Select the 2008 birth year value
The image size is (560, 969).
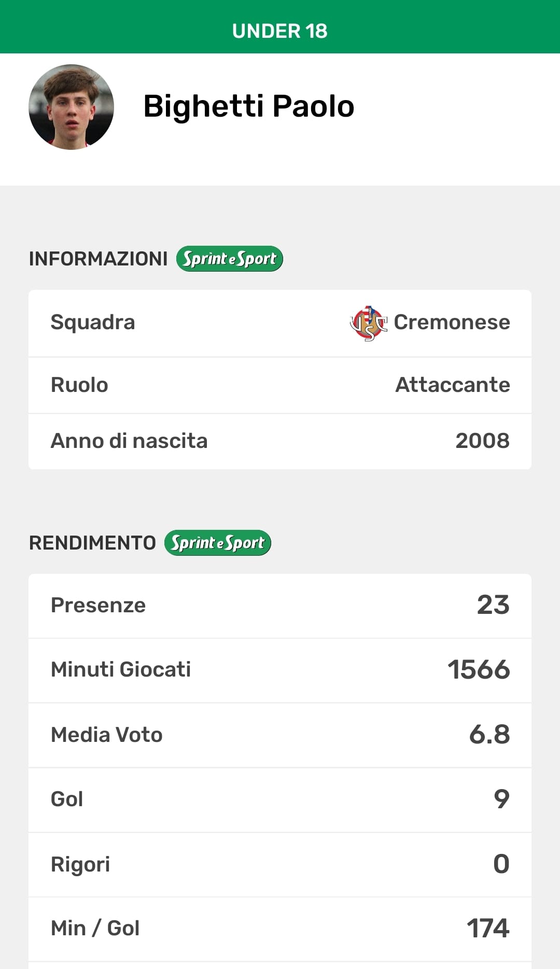point(482,441)
